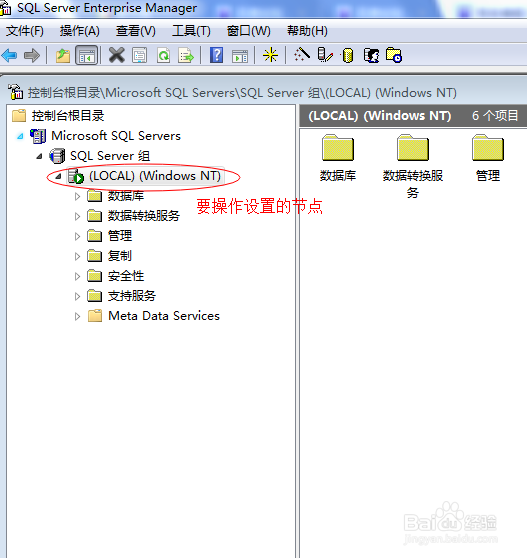Open the 操作(A) menu
527x558 pixels.
[80, 31]
